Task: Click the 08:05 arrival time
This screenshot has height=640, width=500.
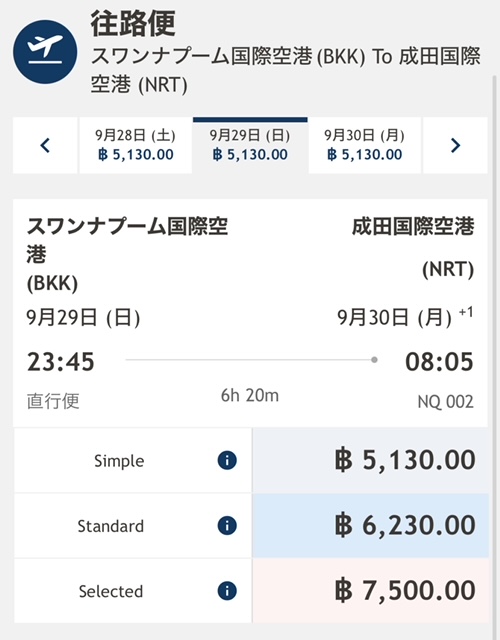Action: click(439, 362)
